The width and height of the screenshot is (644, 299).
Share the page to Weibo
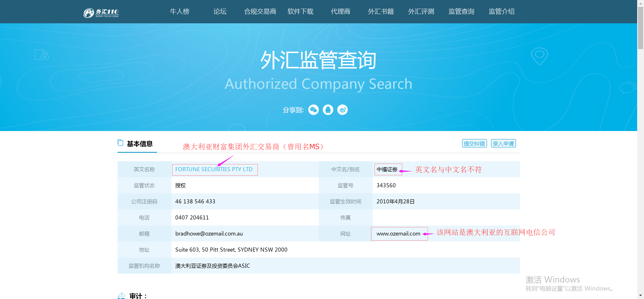coord(342,110)
